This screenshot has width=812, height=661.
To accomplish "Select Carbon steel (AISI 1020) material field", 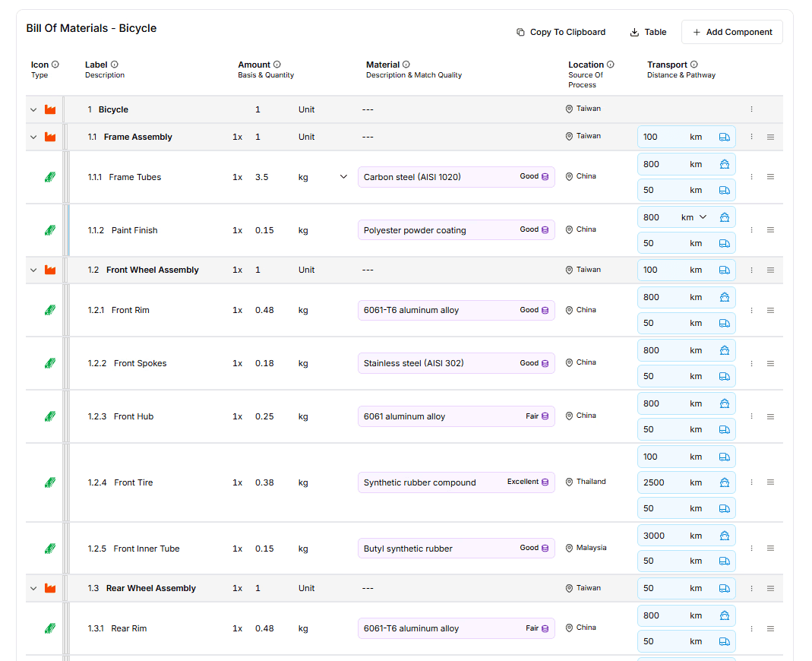I will click(x=457, y=177).
